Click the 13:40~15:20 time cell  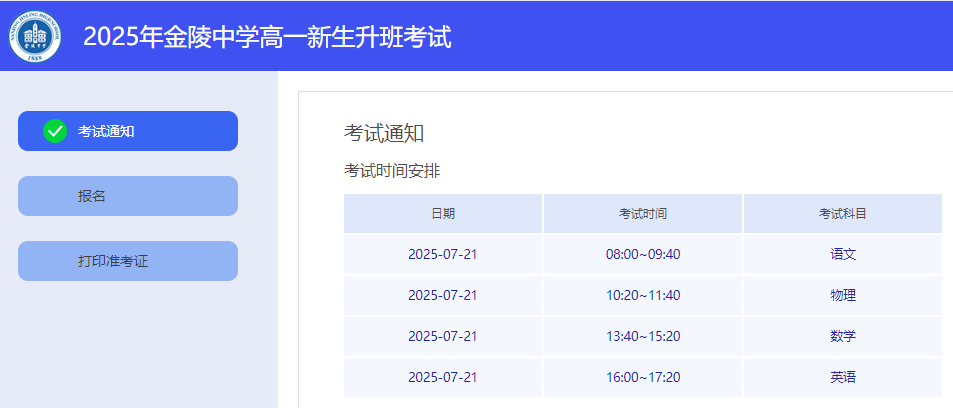coord(643,336)
